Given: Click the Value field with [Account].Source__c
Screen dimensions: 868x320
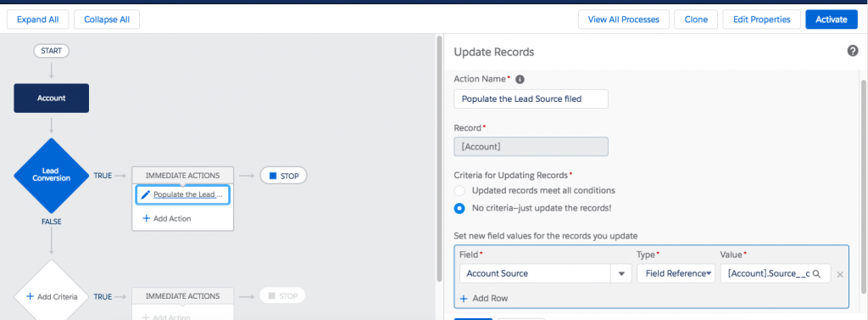Looking at the screenshot, I should [775, 273].
